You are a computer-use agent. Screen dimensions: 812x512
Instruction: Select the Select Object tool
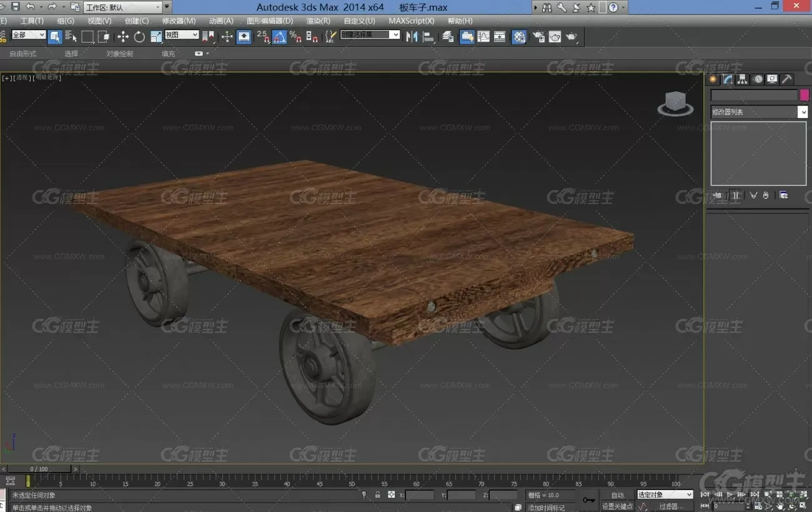click(56, 37)
